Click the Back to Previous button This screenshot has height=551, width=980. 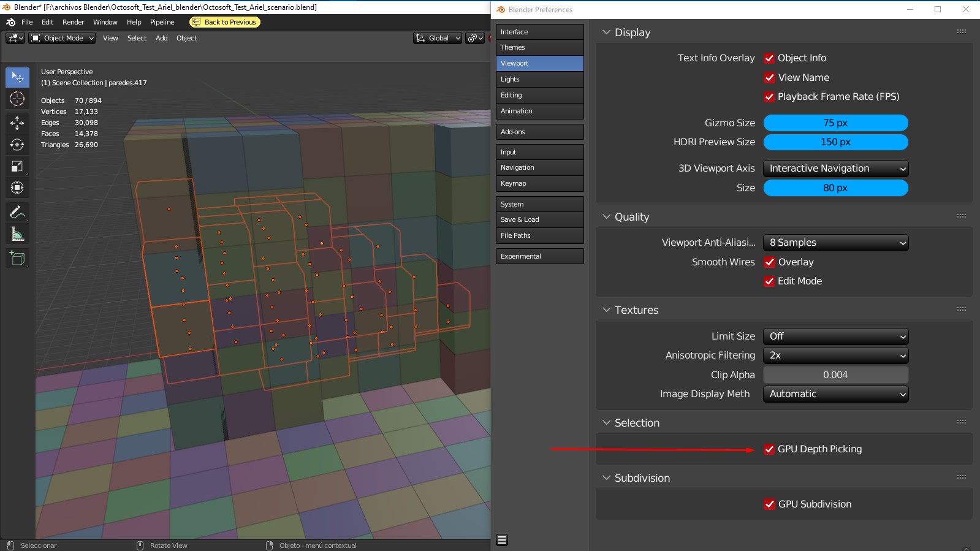pyautogui.click(x=225, y=22)
